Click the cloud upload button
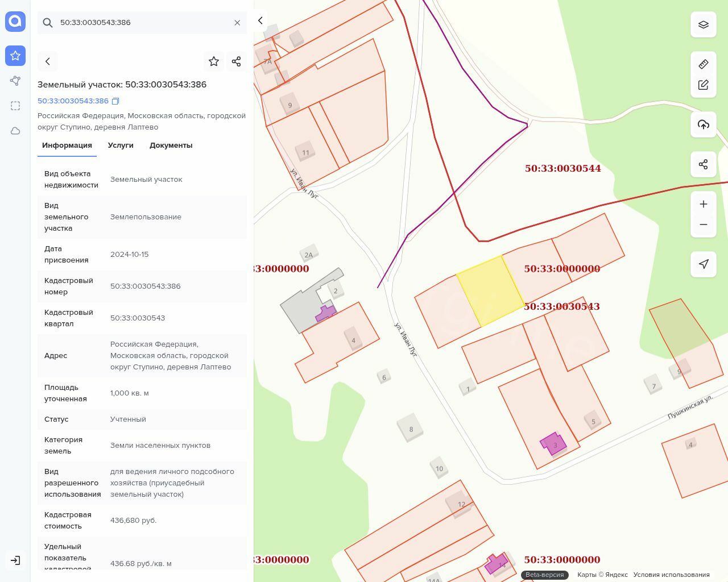This screenshot has height=582, width=728. coord(703,124)
